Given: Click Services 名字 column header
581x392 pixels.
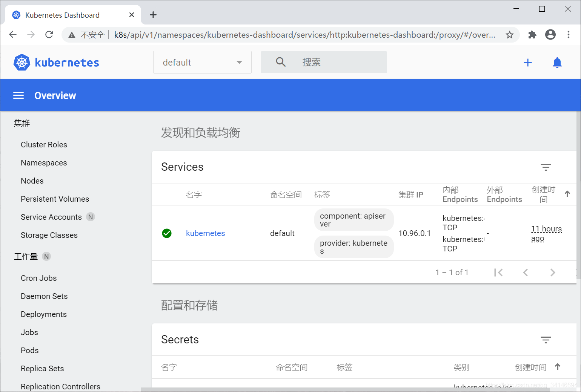Looking at the screenshot, I should click(x=194, y=194).
